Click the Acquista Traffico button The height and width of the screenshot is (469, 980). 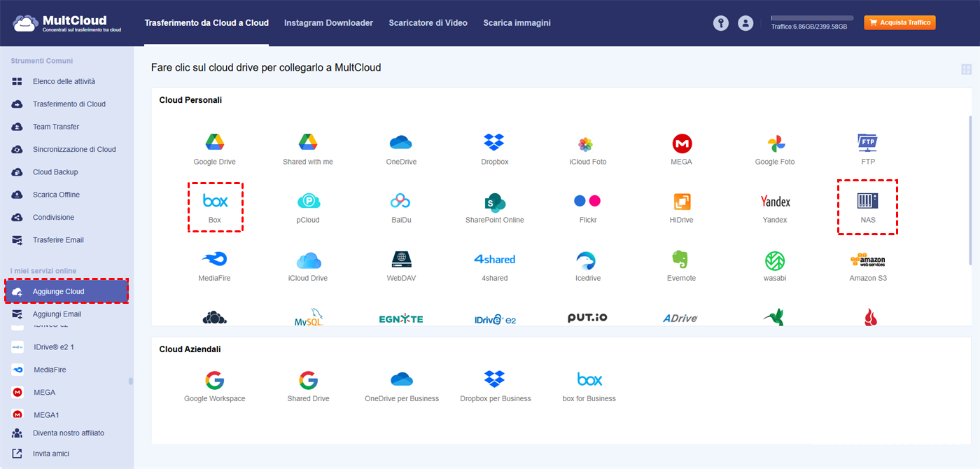pyautogui.click(x=899, y=23)
